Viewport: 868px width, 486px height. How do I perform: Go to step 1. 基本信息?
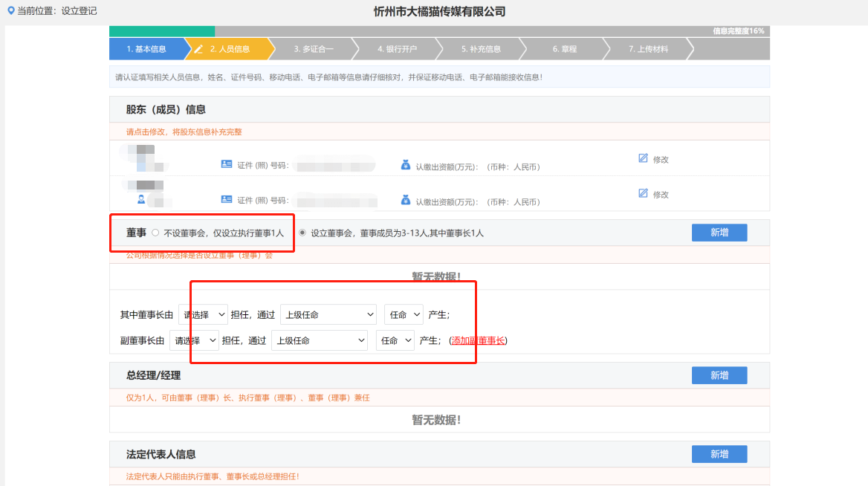pyautogui.click(x=146, y=49)
